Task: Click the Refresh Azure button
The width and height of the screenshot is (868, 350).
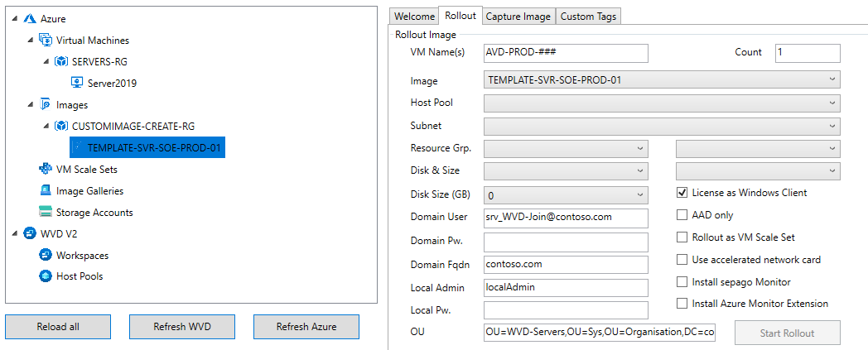Action: [306, 327]
